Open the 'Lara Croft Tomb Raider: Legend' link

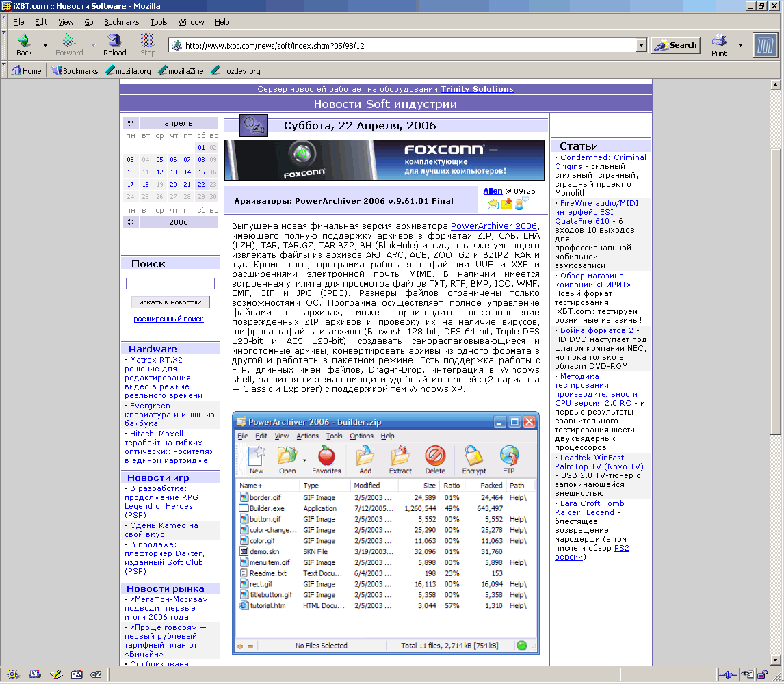[x=590, y=508]
